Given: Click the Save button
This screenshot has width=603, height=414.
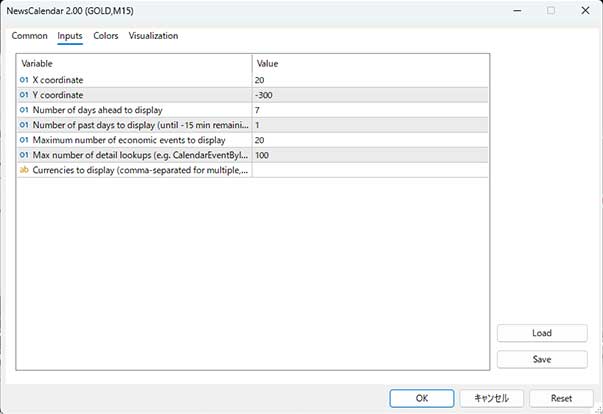Looking at the screenshot, I should 542,359.
